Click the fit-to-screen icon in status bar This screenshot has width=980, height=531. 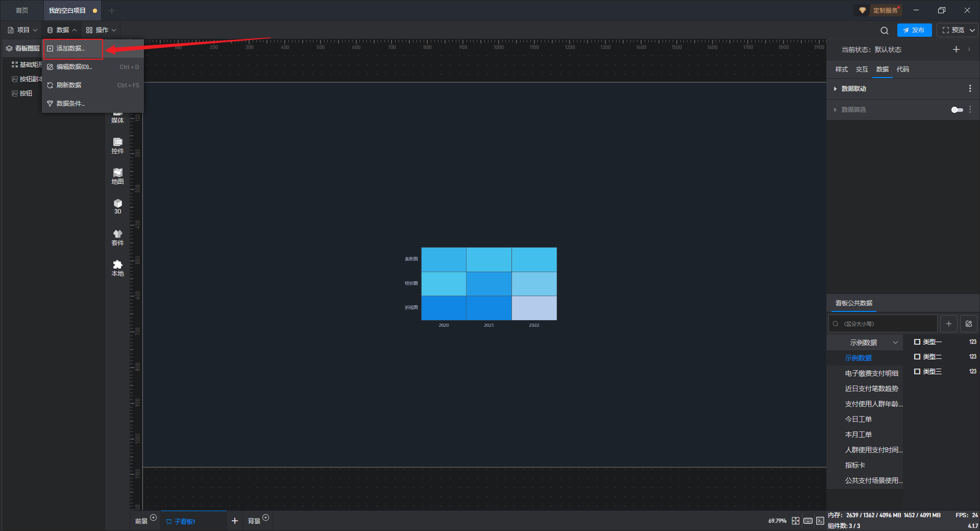coord(796,521)
